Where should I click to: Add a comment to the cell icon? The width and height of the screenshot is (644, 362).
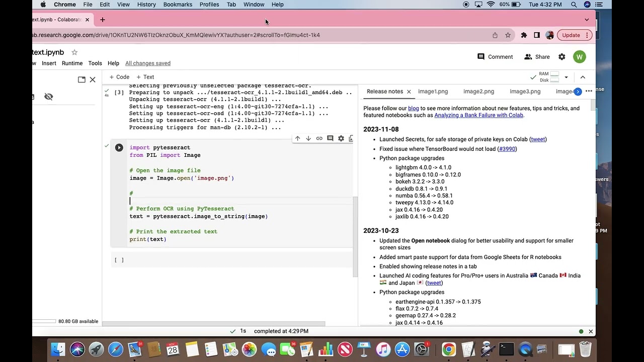(330, 138)
